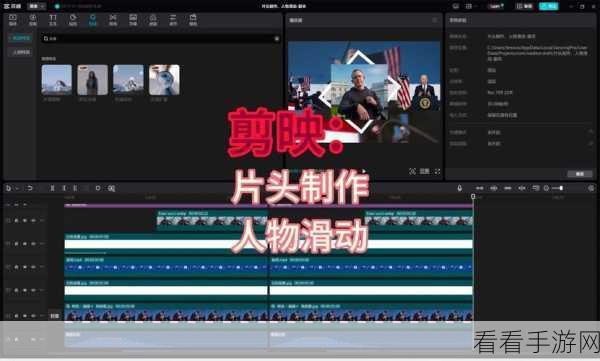The height and width of the screenshot is (361, 600).
Task: Adjust the timeline zoom slider
Action: pos(558,188)
